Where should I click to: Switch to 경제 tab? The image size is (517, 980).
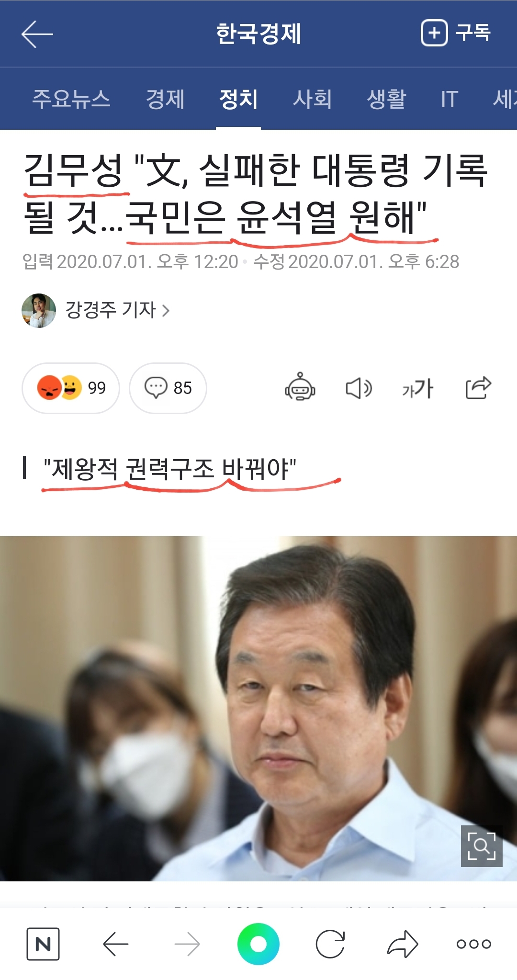point(165,99)
